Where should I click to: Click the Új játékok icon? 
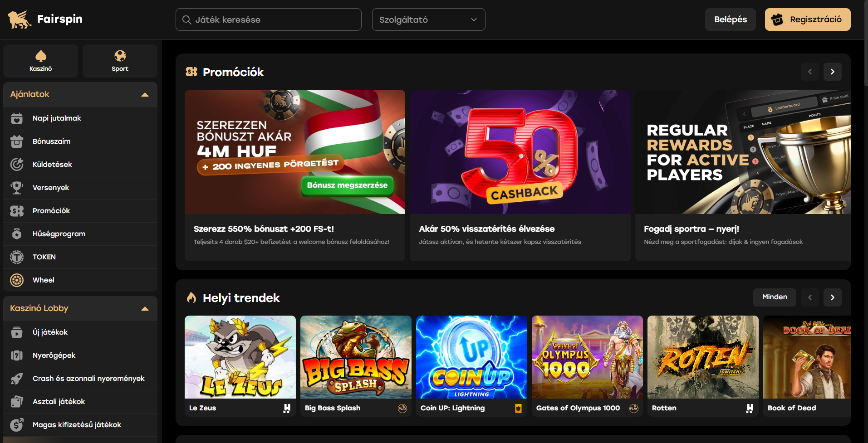tap(17, 332)
